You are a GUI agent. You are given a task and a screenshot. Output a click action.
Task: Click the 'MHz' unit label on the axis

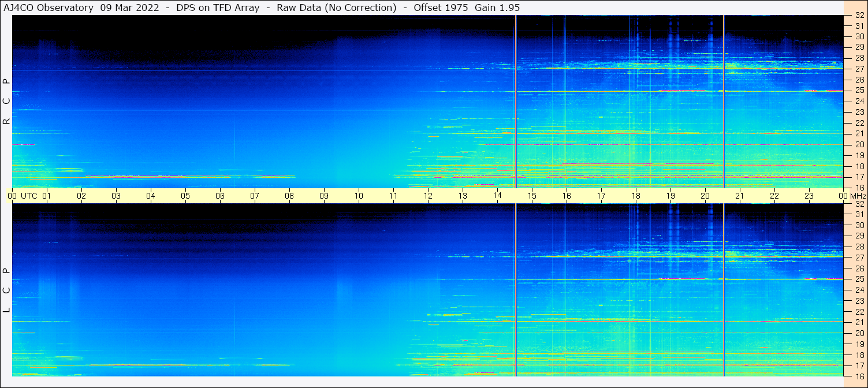(857, 196)
